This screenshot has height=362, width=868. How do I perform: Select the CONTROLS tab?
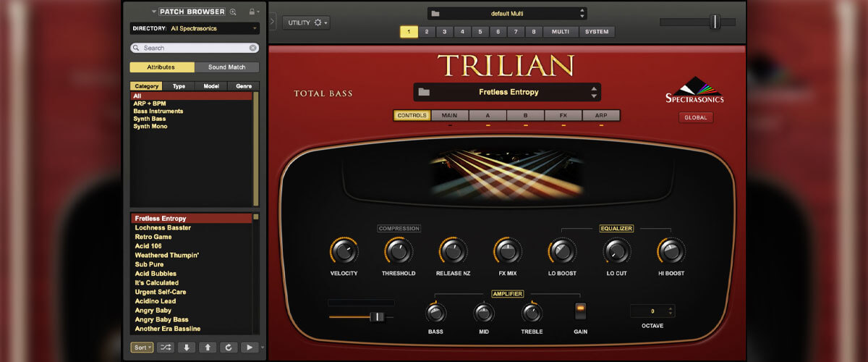(412, 115)
